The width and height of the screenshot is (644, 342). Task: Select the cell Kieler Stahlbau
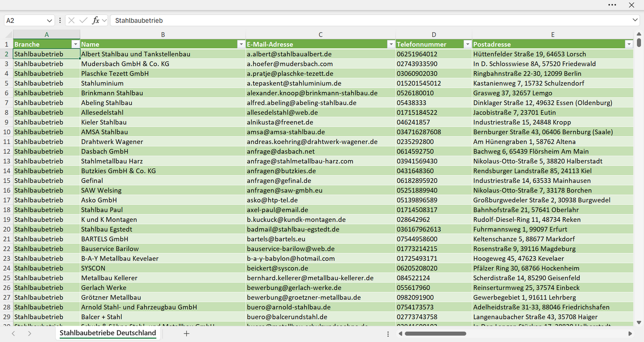[x=163, y=122]
